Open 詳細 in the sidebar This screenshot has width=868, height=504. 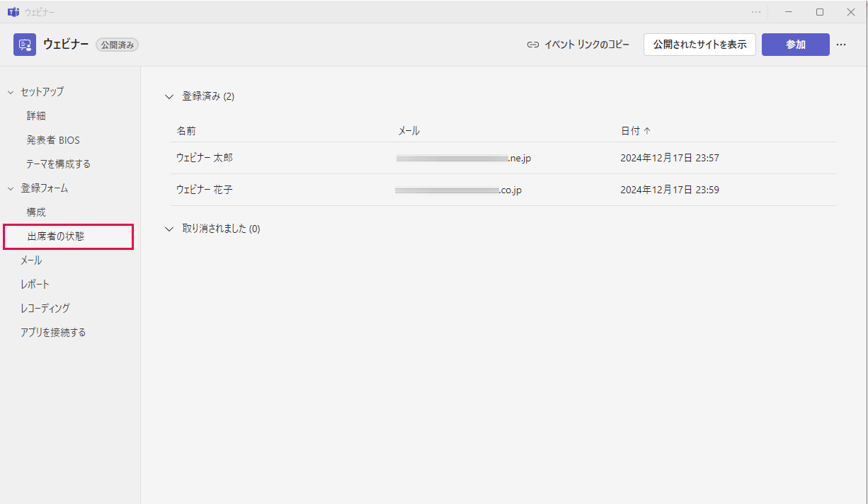36,115
